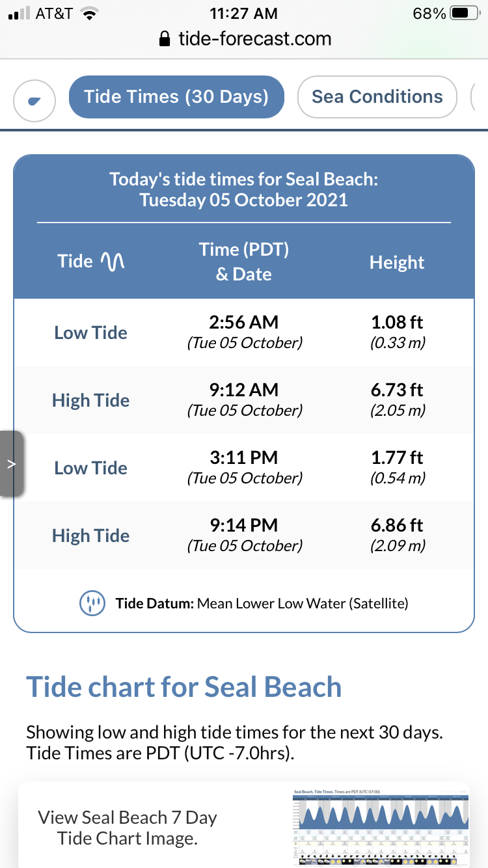
Task: Tap the Height column header
Action: (x=397, y=262)
